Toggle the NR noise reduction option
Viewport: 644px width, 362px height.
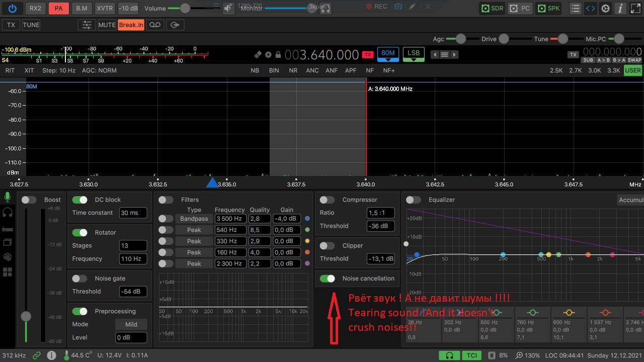(x=293, y=70)
